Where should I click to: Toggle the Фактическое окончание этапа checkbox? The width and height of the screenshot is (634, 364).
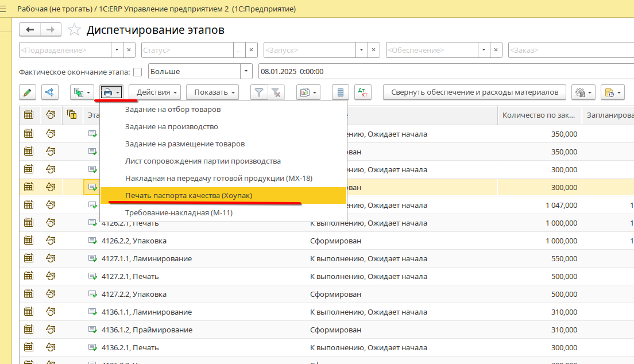138,72
